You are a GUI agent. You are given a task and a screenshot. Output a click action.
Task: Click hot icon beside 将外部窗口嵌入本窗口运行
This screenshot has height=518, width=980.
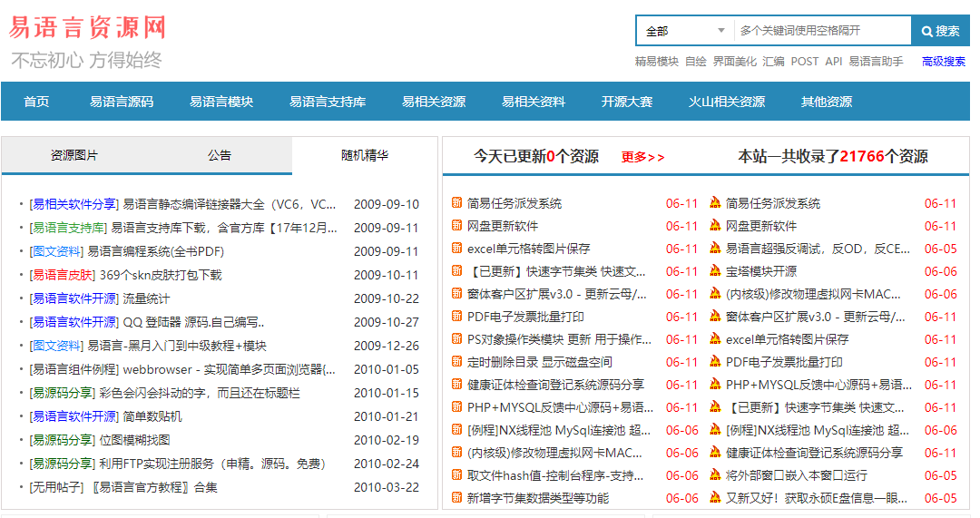click(716, 474)
